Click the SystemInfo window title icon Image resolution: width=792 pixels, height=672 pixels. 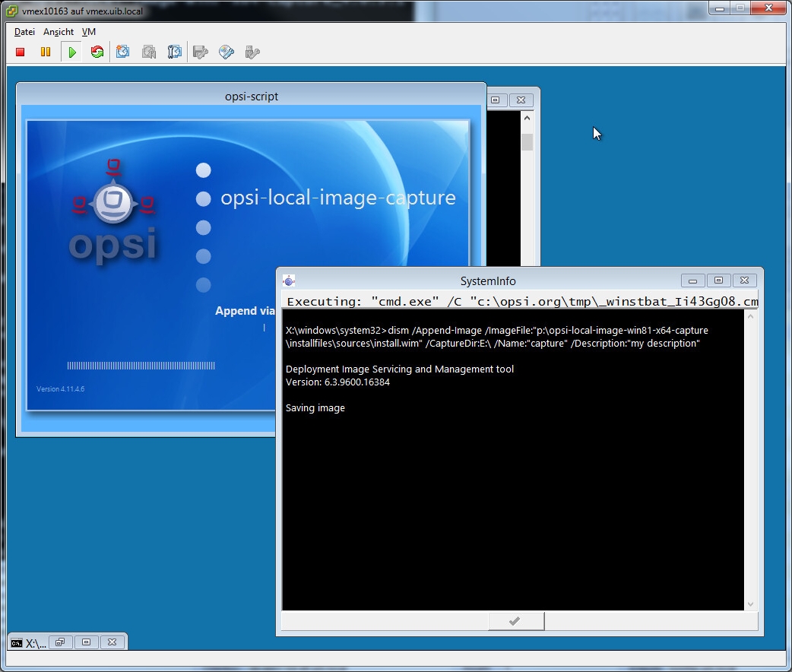(289, 281)
